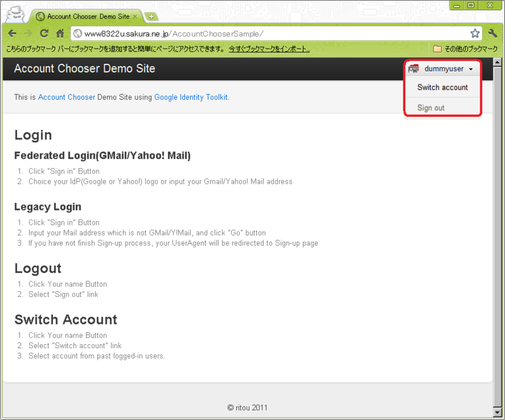Open the Account Chooser link
Screen dimensions: 505x420
[x=66, y=97]
